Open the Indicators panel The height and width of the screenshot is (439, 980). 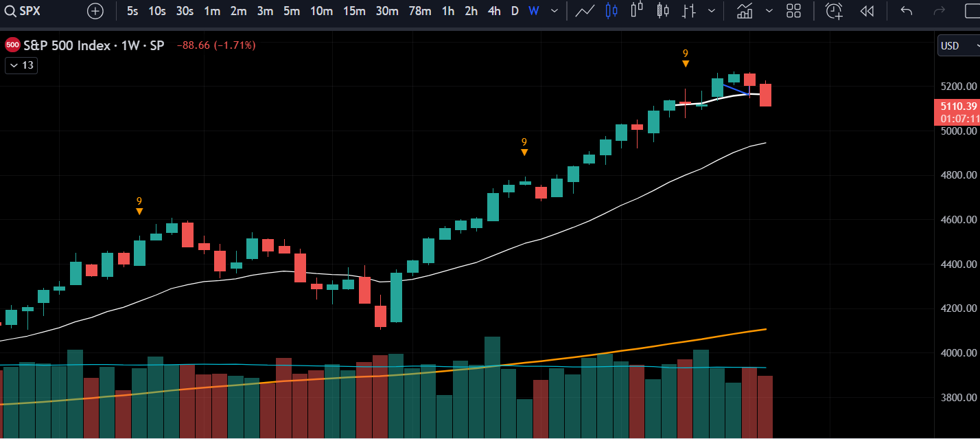tap(745, 11)
